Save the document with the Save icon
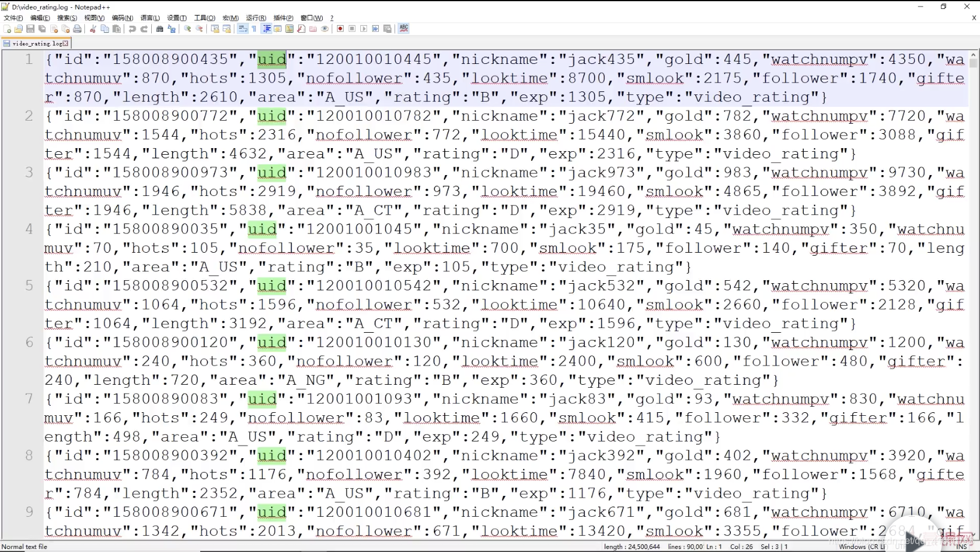980x552 pixels. [x=30, y=29]
